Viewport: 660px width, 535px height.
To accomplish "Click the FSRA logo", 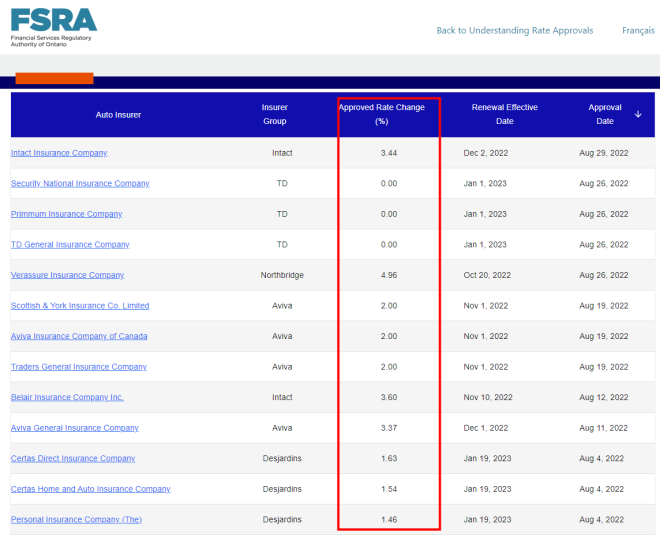I will click(53, 27).
